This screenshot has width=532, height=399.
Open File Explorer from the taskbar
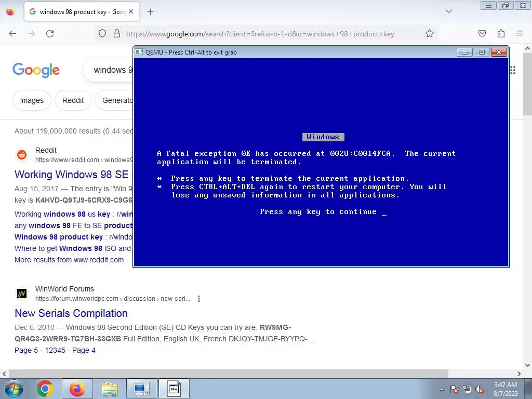109,389
